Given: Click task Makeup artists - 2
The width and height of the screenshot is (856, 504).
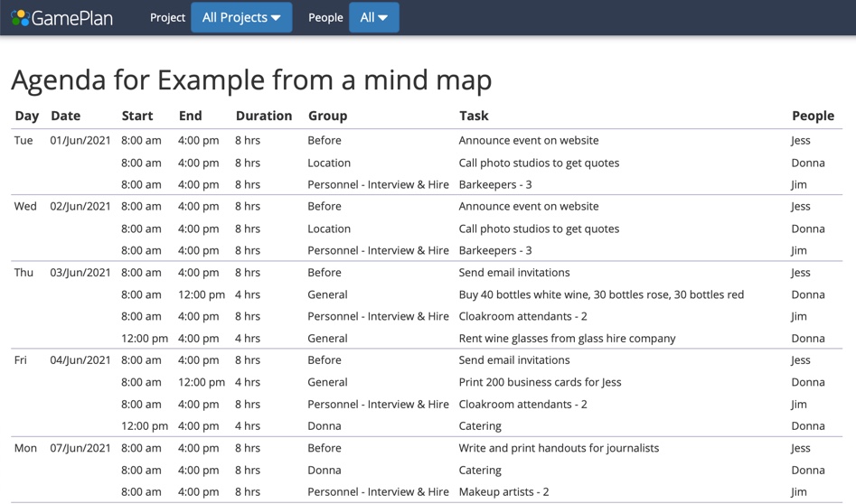Looking at the screenshot, I should click(x=503, y=492).
